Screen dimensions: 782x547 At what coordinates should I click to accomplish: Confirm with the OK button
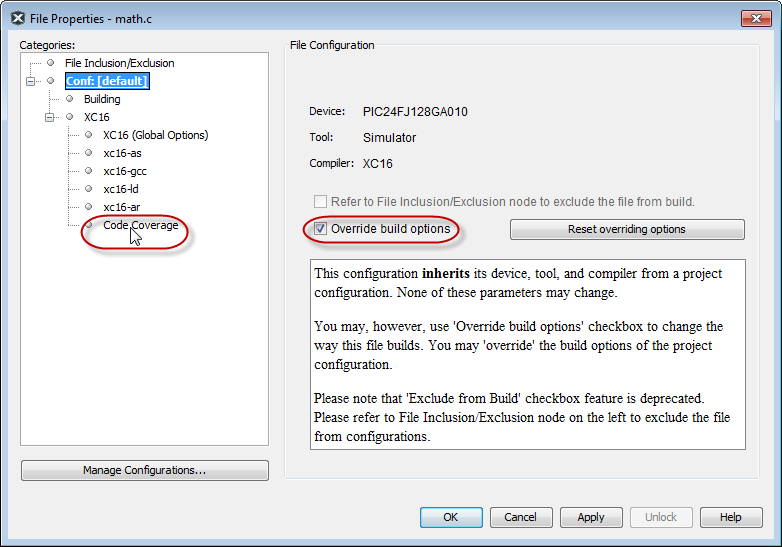coord(451,517)
